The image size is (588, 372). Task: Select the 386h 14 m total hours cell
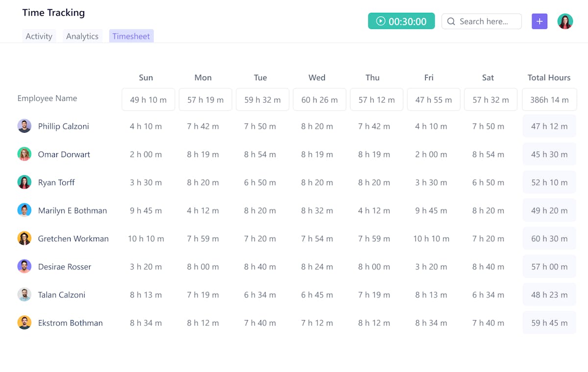(x=549, y=99)
